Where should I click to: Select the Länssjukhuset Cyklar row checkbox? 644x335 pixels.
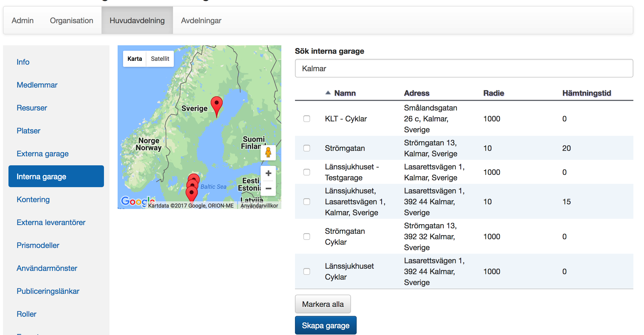click(307, 271)
